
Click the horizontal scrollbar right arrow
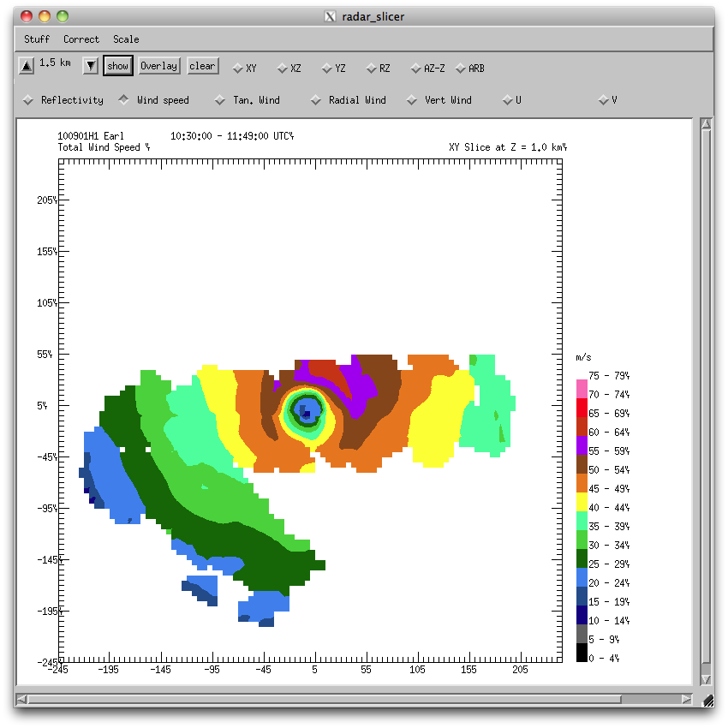[687, 699]
